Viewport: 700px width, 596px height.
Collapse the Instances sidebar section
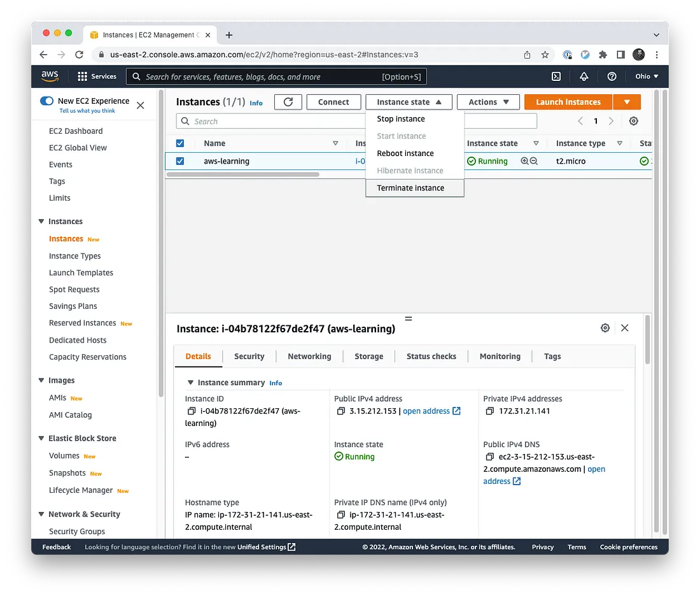point(41,221)
